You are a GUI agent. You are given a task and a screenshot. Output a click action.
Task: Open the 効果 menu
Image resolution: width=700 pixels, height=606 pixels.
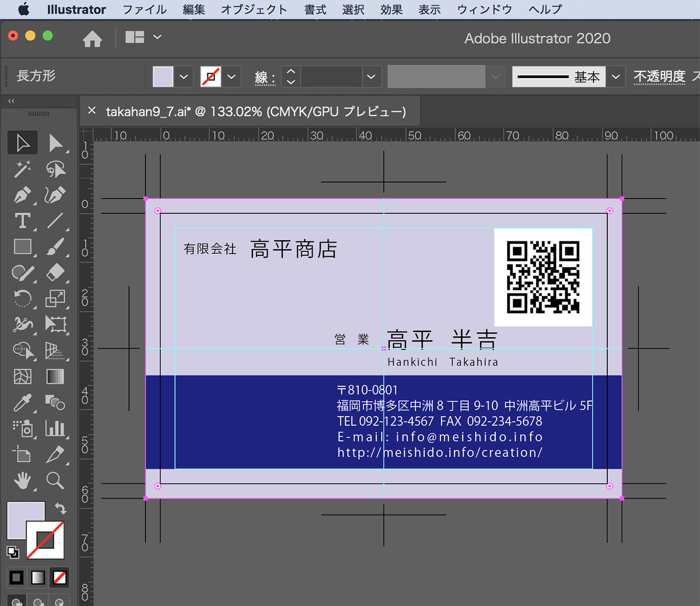click(391, 9)
